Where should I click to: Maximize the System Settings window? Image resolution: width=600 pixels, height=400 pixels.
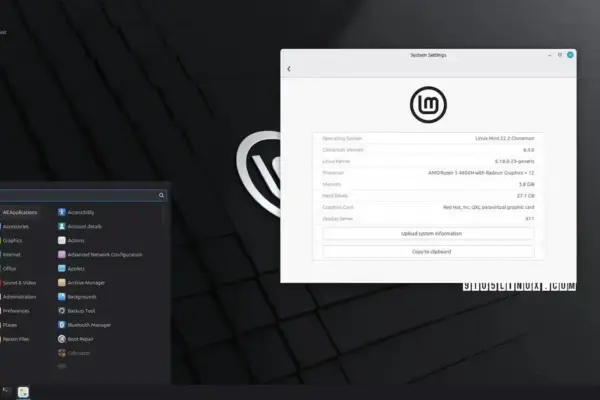click(560, 55)
